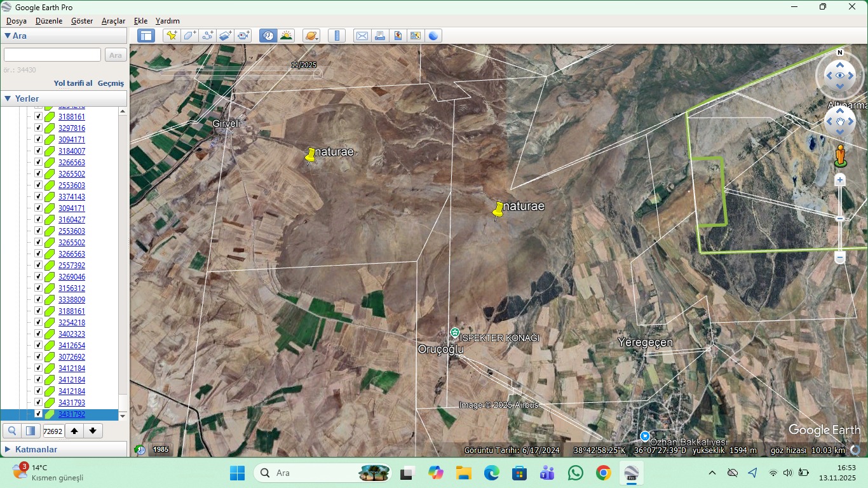Open the Geçmiş history link
Screen dimensions: 868x488
[111, 83]
